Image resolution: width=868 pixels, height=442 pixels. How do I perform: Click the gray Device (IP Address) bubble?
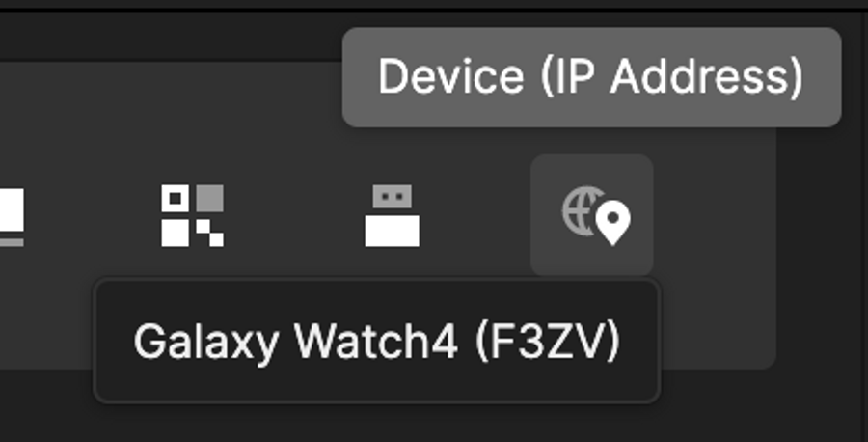tap(592, 77)
